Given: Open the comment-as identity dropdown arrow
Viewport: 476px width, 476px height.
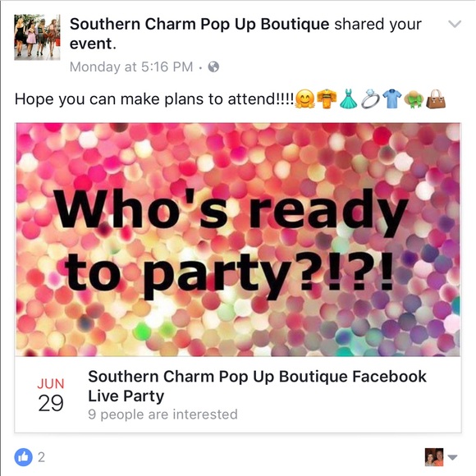Looking at the screenshot, I should pos(452,457).
